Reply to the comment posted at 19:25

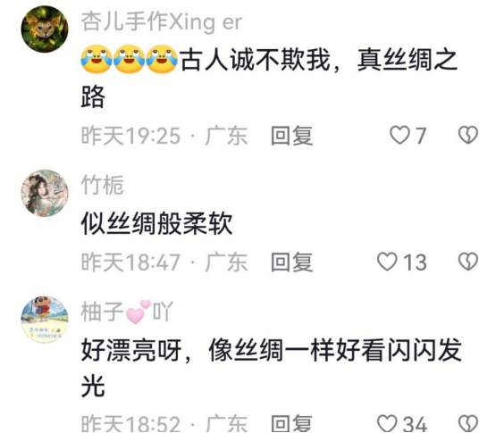[x=291, y=135]
